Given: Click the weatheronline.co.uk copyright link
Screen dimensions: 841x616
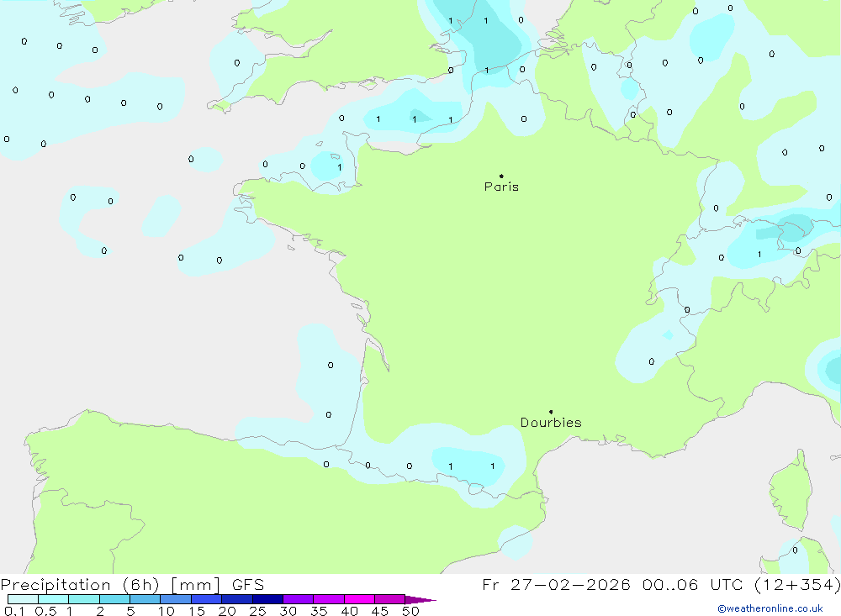Looking at the screenshot, I should [770, 608].
